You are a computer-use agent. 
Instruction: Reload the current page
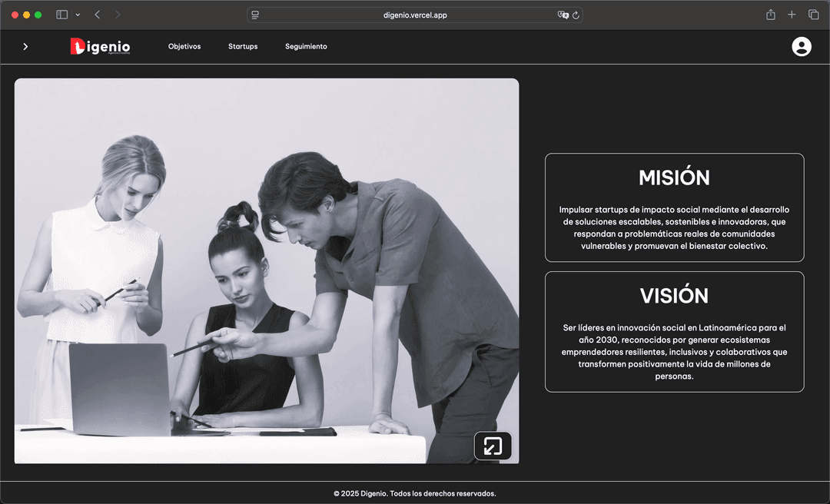(576, 15)
